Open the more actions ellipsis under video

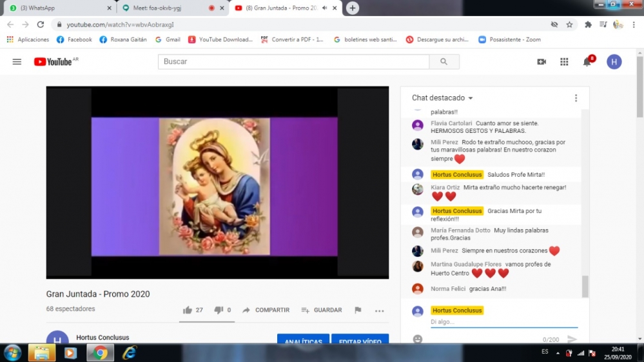380,311
